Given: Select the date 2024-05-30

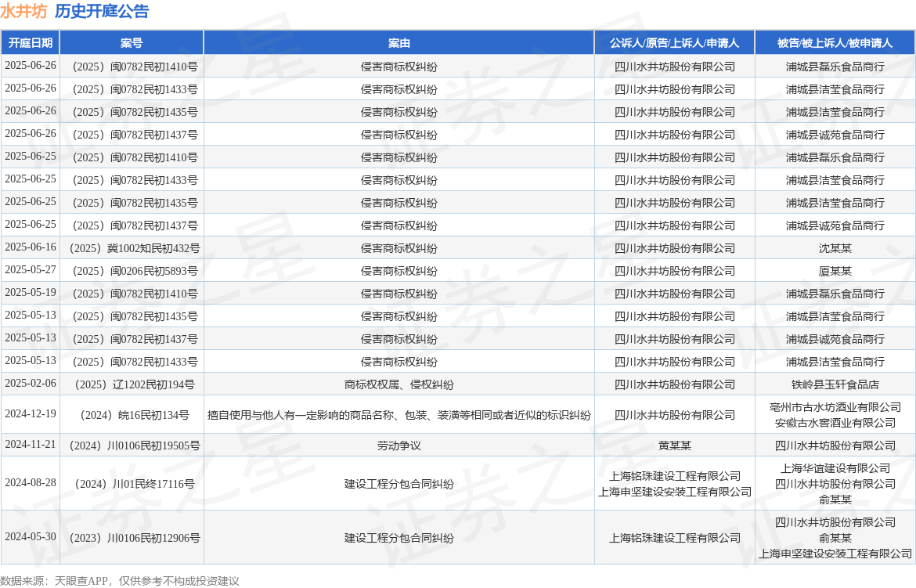Looking at the screenshot, I should pos(31,536).
